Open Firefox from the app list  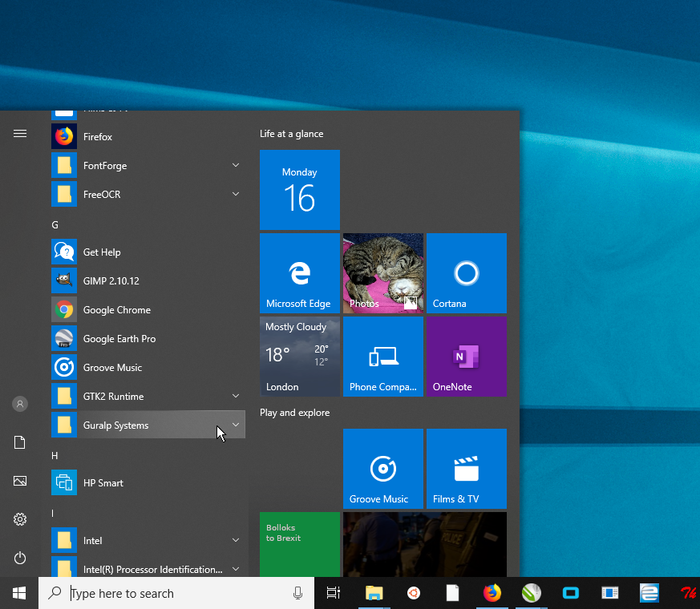tap(148, 136)
